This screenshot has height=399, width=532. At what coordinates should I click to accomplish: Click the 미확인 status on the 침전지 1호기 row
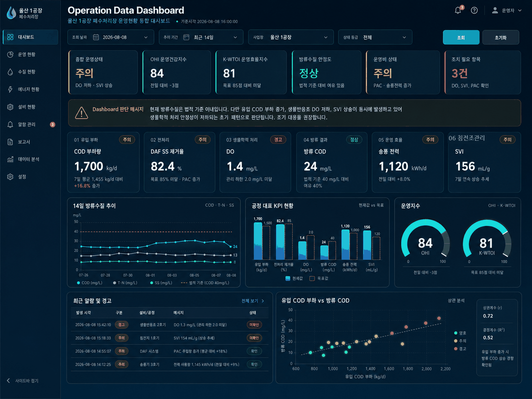tap(254, 338)
